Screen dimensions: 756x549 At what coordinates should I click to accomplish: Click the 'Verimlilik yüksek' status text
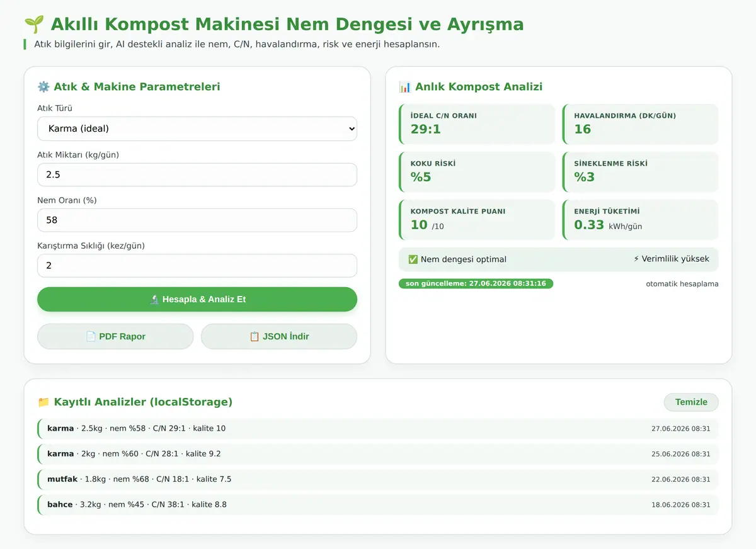click(675, 259)
